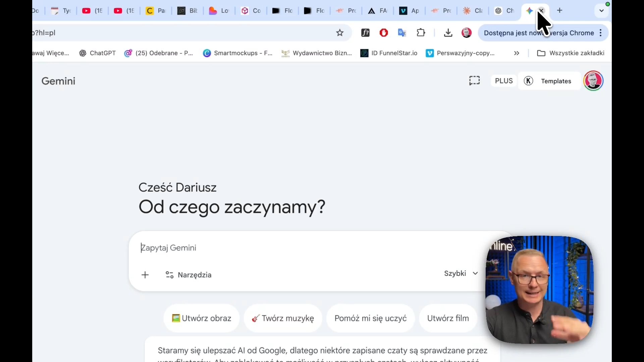Switch to the Cla (Claude) tab

tap(473, 11)
